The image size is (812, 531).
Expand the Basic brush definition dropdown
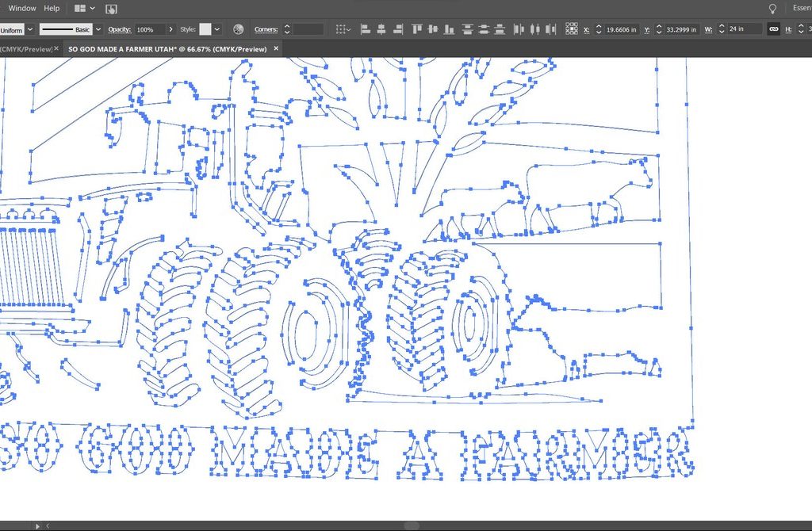[x=98, y=29]
